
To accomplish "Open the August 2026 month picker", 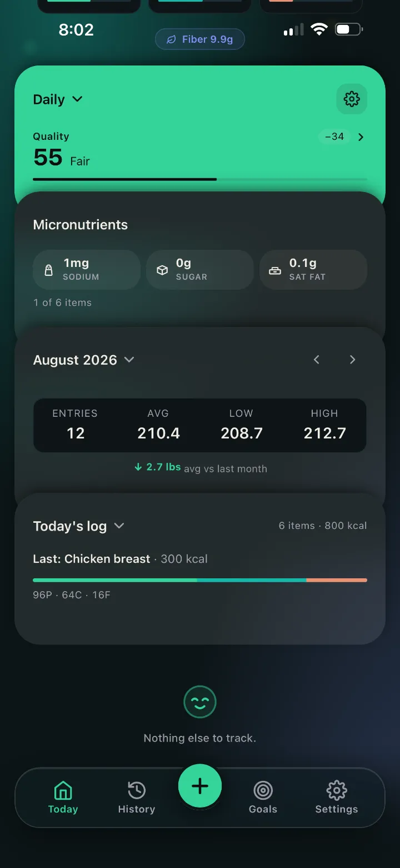I will (x=84, y=360).
